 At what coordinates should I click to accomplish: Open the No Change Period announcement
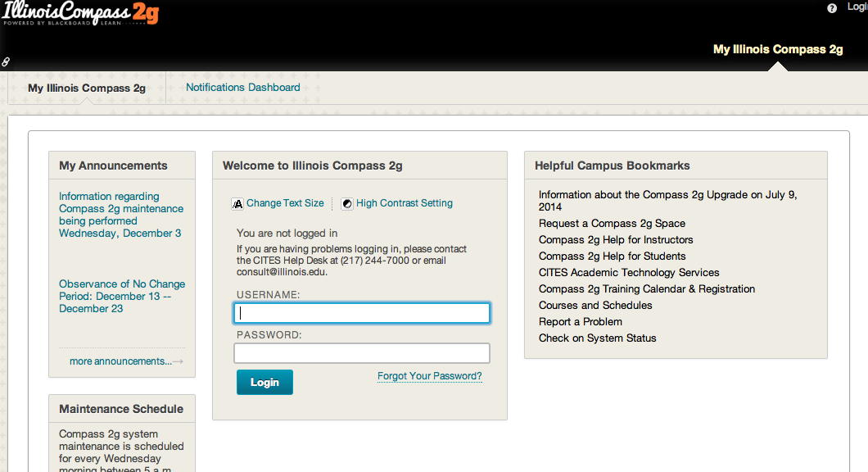tap(121, 296)
